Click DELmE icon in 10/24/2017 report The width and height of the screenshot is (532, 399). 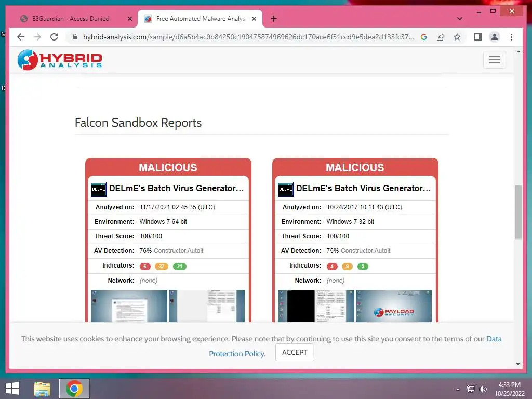coord(286,189)
